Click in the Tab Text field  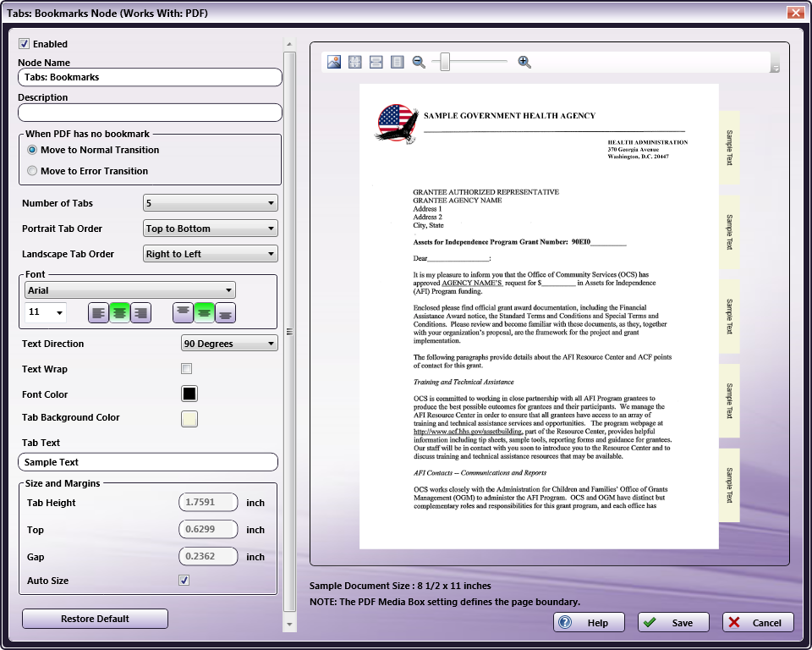point(148,462)
